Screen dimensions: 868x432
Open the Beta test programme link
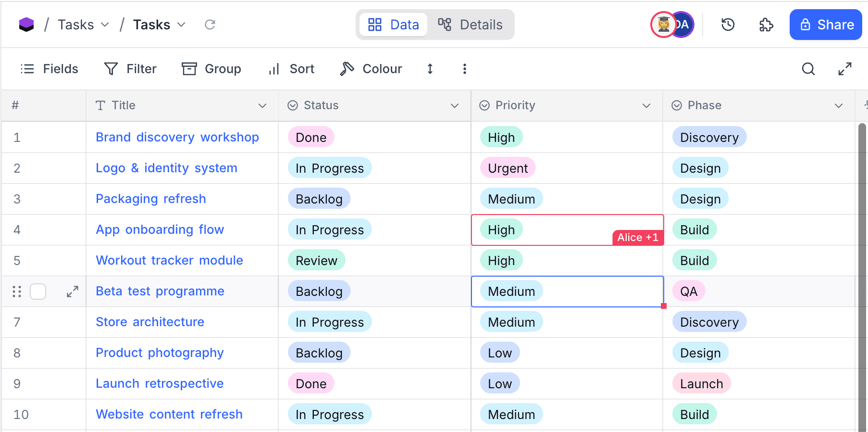[x=160, y=291]
